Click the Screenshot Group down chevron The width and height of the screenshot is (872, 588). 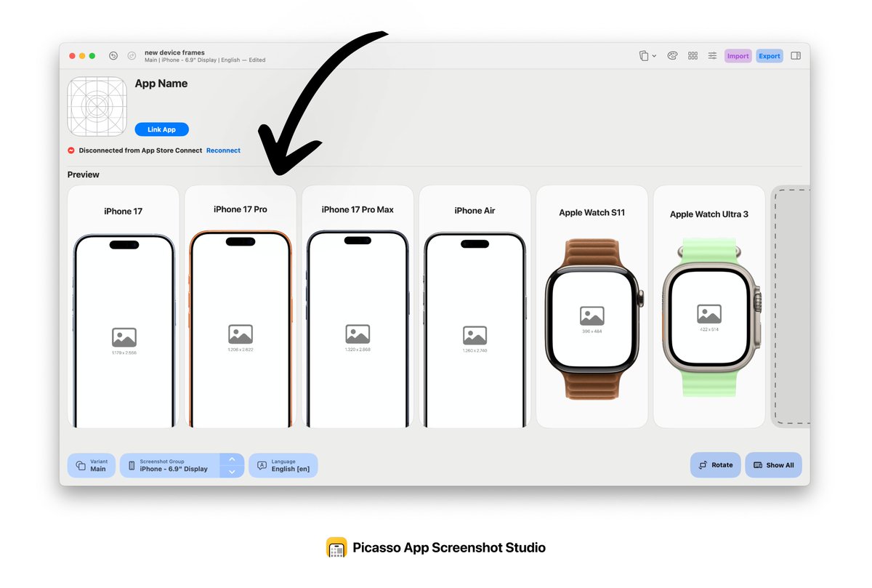(x=232, y=472)
